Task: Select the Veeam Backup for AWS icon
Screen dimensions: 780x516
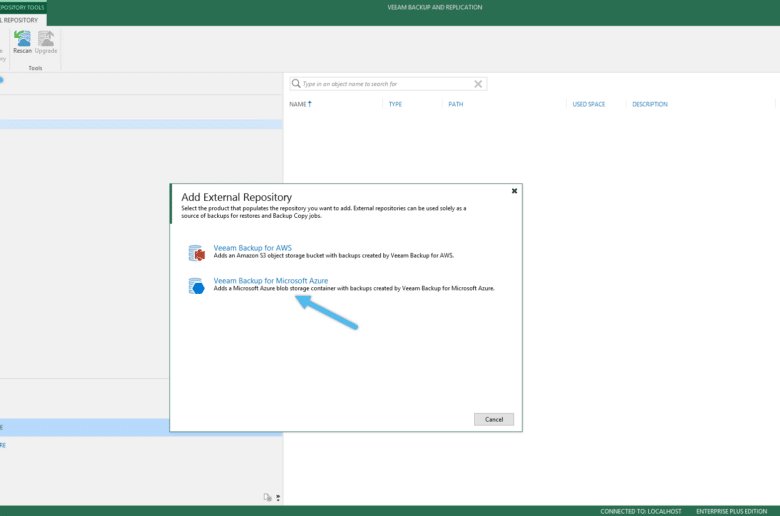Action: pos(196,253)
